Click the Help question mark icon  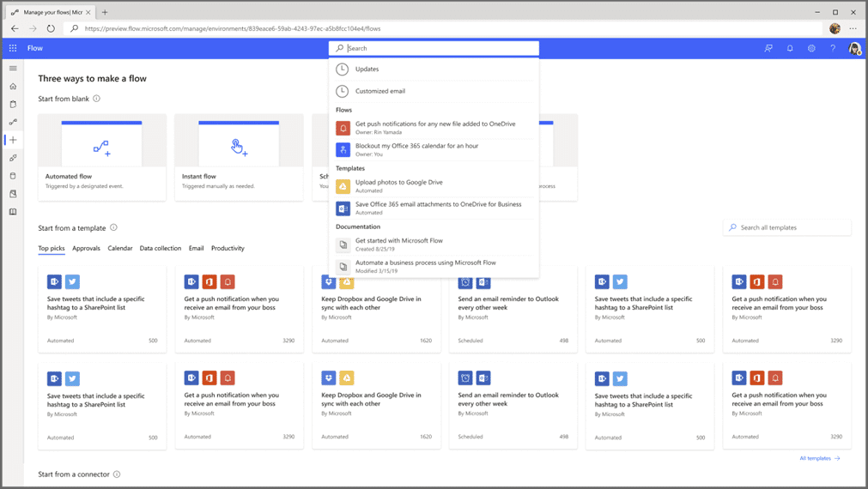[x=833, y=48]
